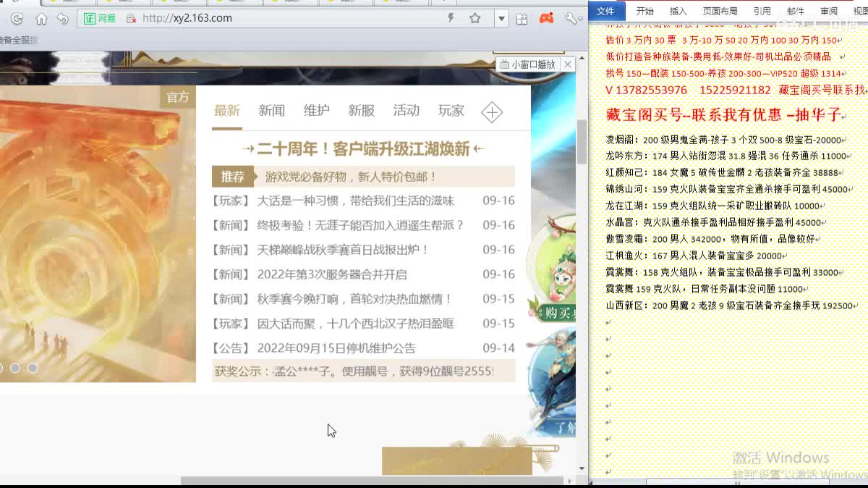Click the plus-diamond more news icon
The width and height of the screenshot is (868, 488).
[x=492, y=112]
